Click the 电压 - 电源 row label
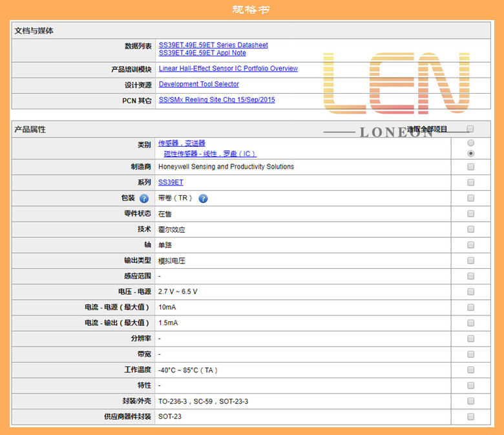The height and width of the screenshot is (435, 504). [x=134, y=292]
